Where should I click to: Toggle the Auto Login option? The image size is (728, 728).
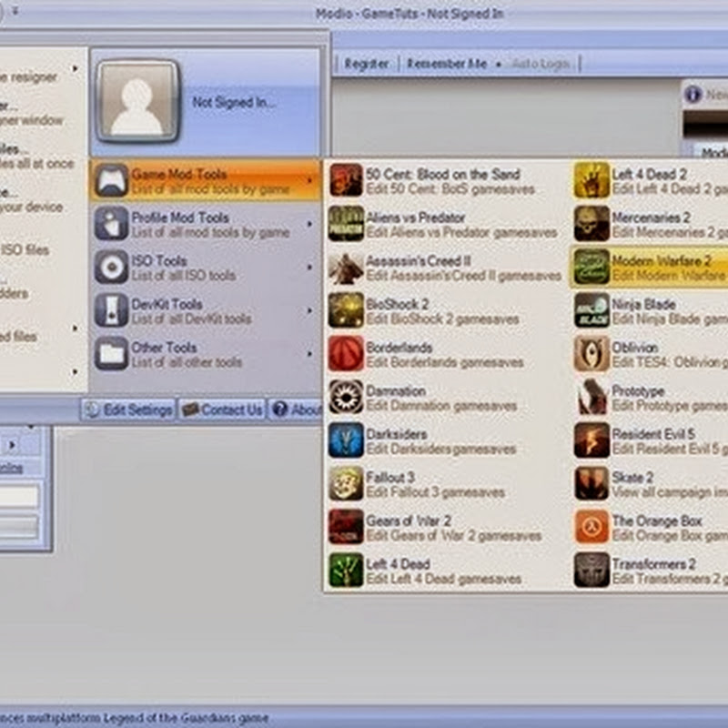click(541, 64)
